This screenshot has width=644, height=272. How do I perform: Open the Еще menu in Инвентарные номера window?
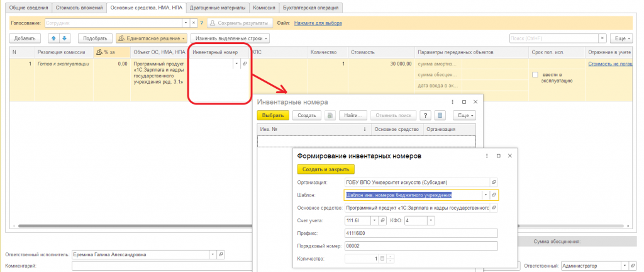coord(465,115)
